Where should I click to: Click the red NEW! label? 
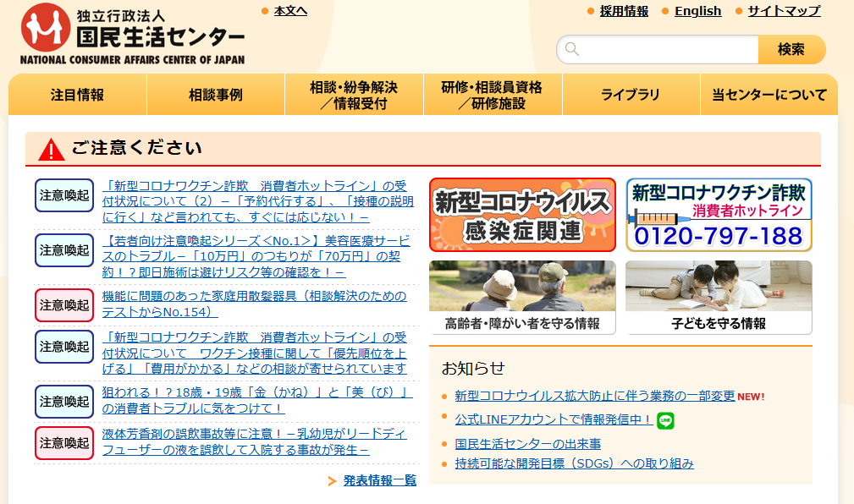click(751, 397)
